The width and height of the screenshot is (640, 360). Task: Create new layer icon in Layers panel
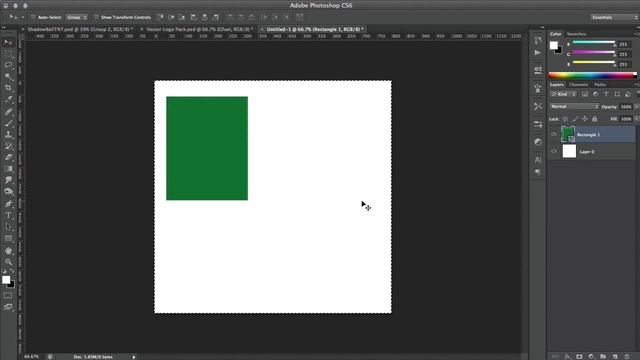click(615, 356)
